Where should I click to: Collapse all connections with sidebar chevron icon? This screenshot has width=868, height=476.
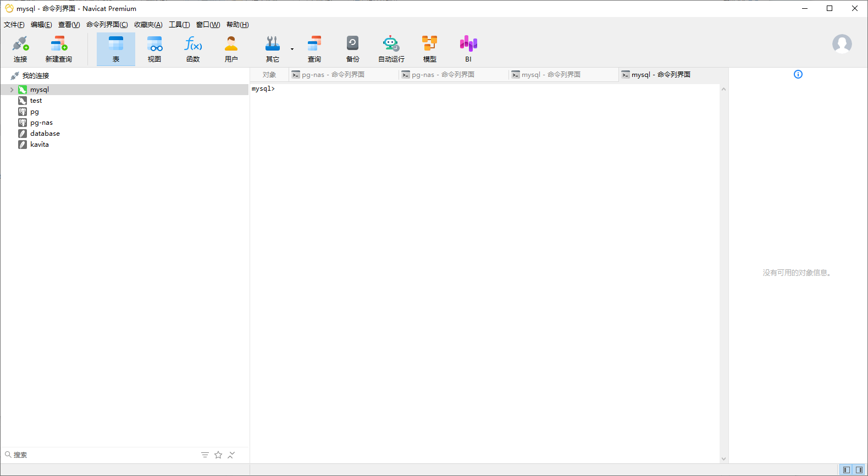(x=231, y=455)
